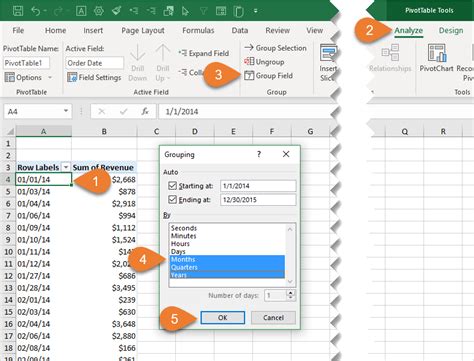Image resolution: width=474 pixels, height=361 pixels.
Task: Click OK in the Grouping dialog
Action: click(x=223, y=318)
